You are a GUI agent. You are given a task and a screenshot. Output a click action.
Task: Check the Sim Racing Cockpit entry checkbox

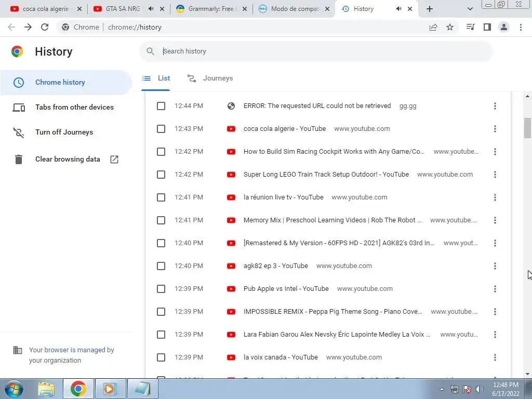tap(161, 152)
